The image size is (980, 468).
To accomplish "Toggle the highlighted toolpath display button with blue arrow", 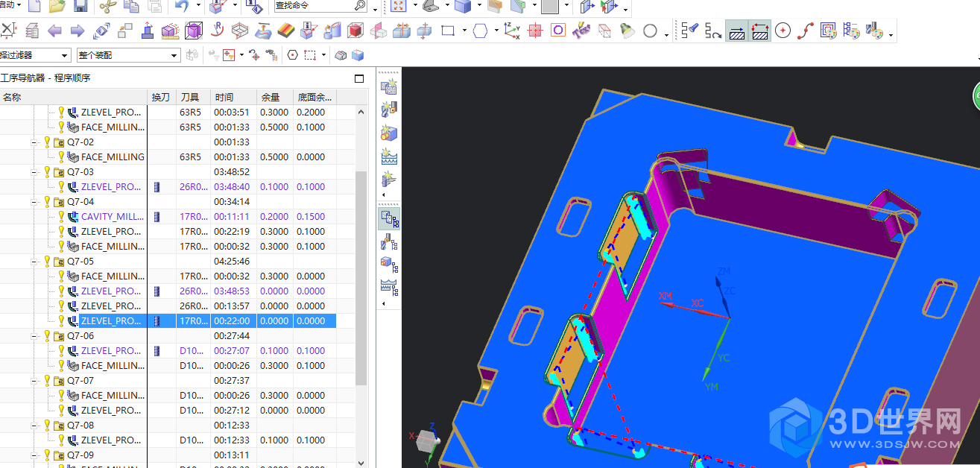I will [x=737, y=31].
